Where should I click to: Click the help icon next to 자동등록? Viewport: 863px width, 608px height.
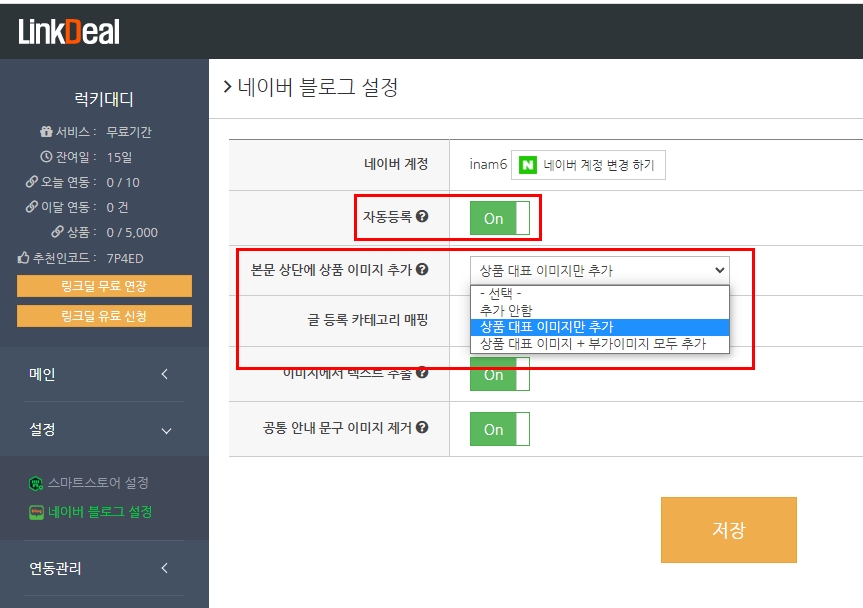coord(422,216)
